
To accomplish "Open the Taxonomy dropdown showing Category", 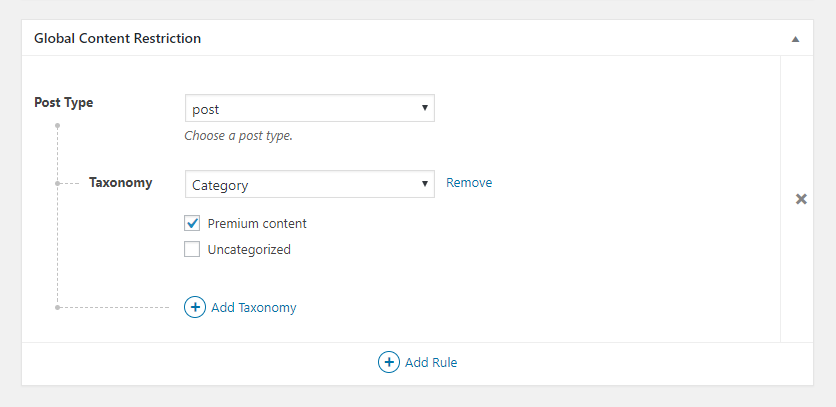I will (310, 184).
